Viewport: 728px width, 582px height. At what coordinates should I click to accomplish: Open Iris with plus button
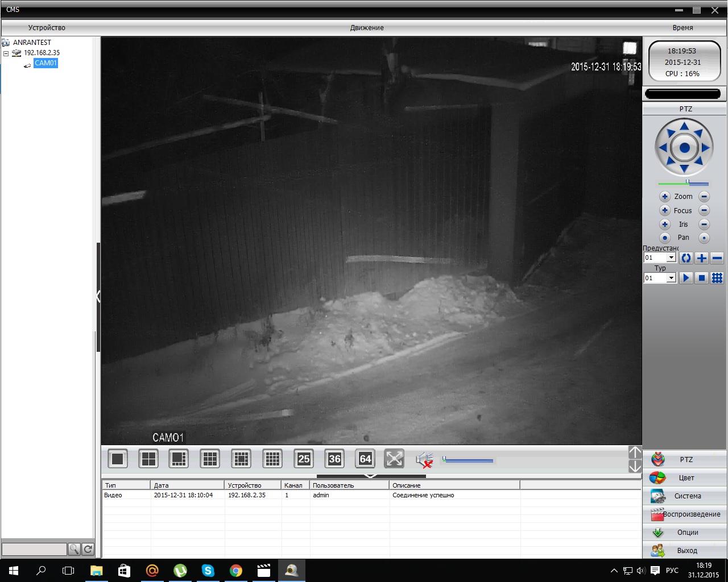tap(665, 225)
